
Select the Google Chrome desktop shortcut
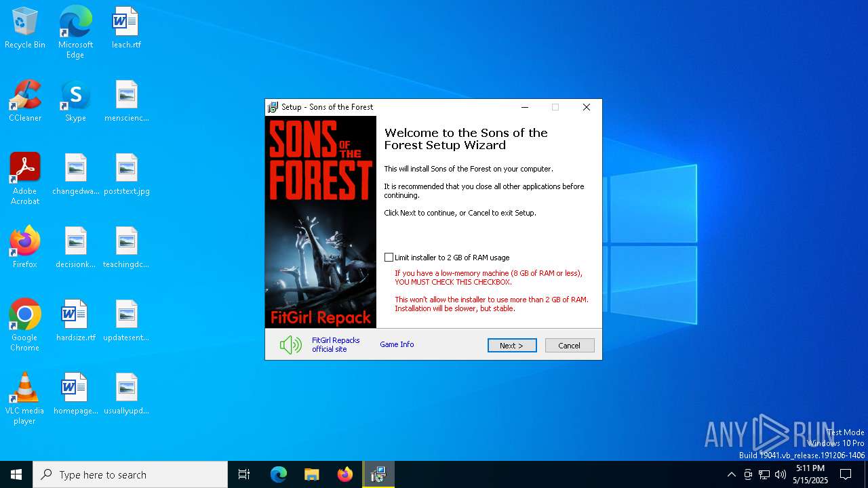point(25,325)
